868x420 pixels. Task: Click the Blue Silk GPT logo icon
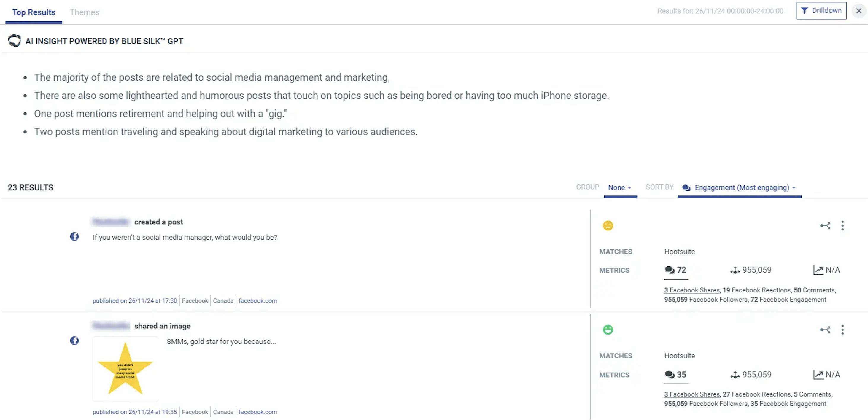click(14, 41)
